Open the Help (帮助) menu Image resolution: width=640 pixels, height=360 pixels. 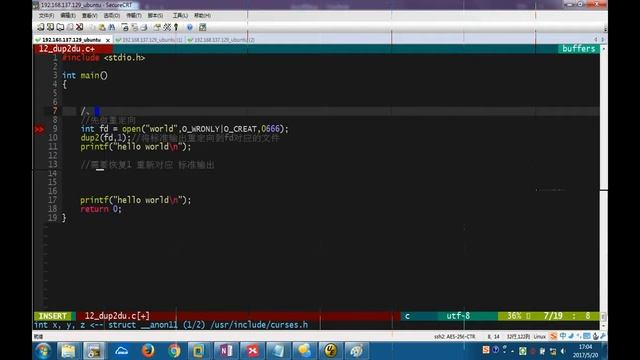tap(202, 16)
